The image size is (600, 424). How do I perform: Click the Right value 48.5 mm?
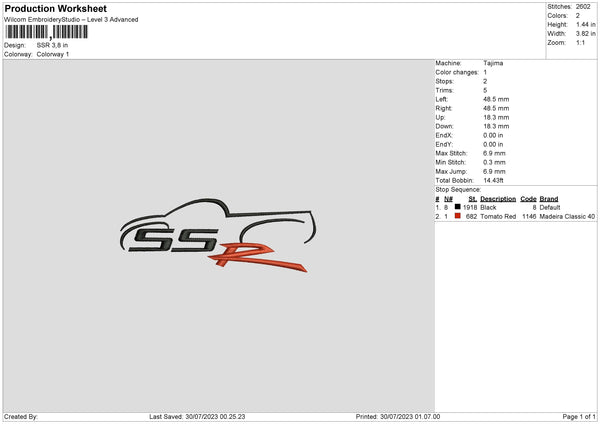pyautogui.click(x=496, y=108)
